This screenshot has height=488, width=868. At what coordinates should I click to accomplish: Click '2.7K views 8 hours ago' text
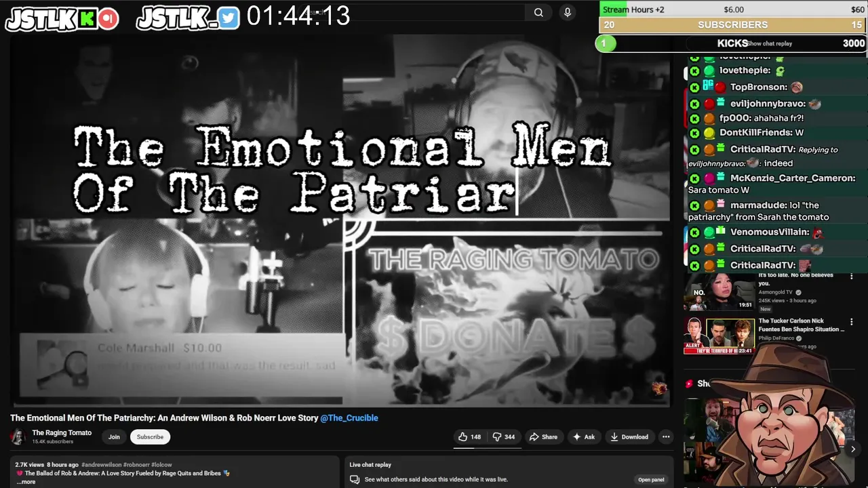47,465
